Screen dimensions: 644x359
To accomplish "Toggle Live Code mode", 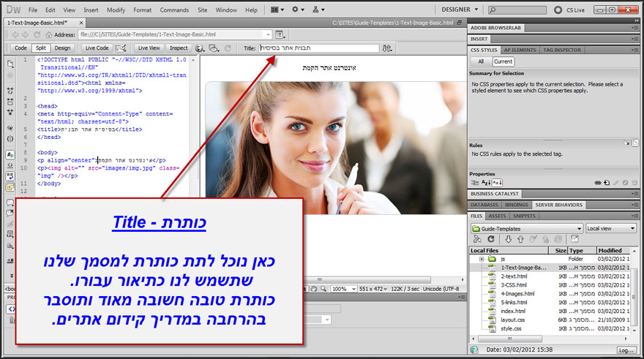I will click(97, 48).
